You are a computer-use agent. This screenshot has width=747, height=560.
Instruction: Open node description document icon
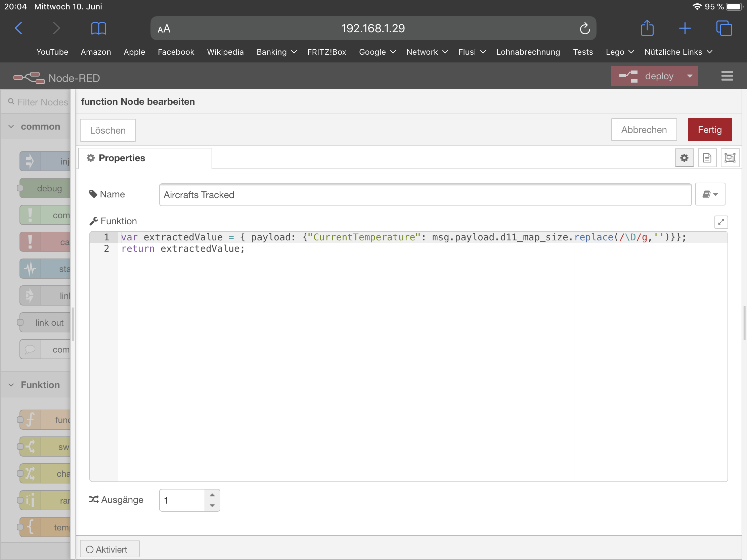click(707, 158)
